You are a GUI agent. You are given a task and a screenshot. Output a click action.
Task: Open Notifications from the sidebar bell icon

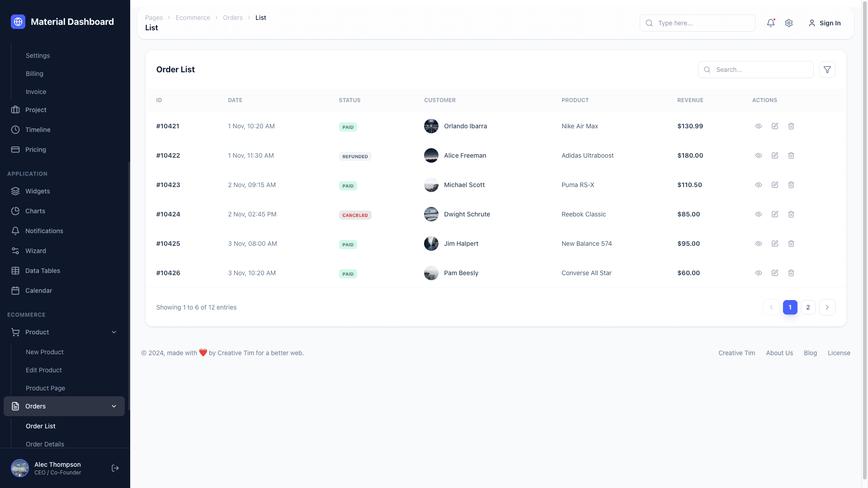pyautogui.click(x=15, y=231)
